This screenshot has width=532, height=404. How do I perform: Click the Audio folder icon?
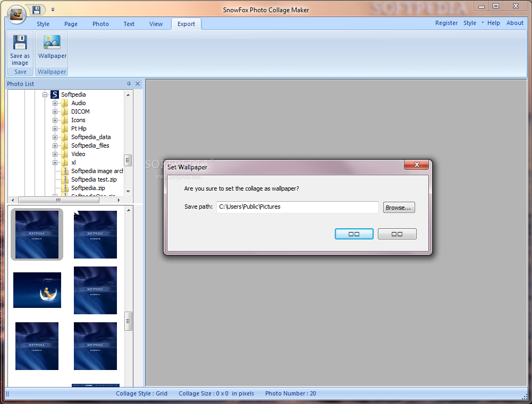(65, 103)
